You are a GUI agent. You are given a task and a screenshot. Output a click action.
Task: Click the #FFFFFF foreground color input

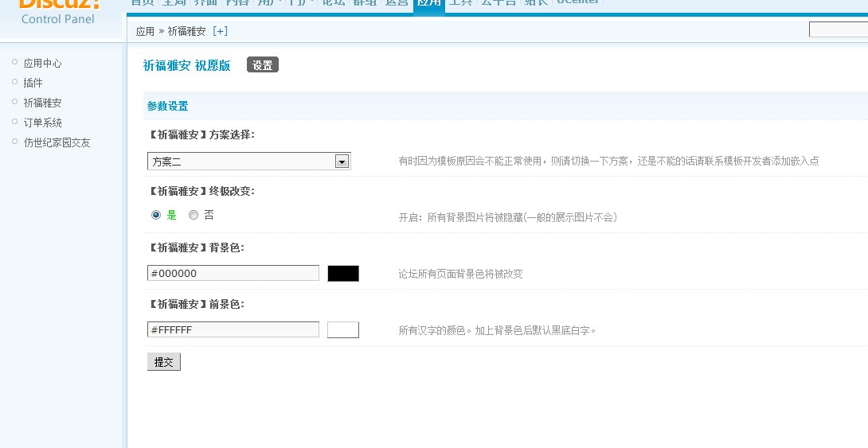[x=233, y=329]
